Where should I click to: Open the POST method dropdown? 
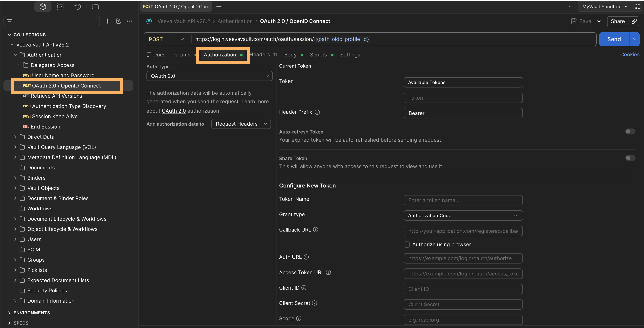point(167,39)
